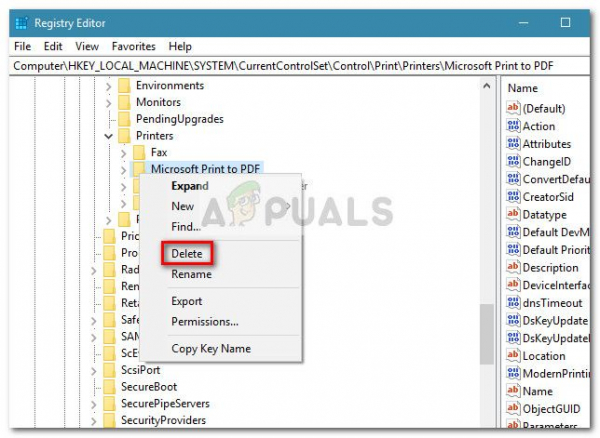This screenshot has width=600, height=438.
Task: Click the SecurePipeServers folder icon
Action: pos(109,404)
